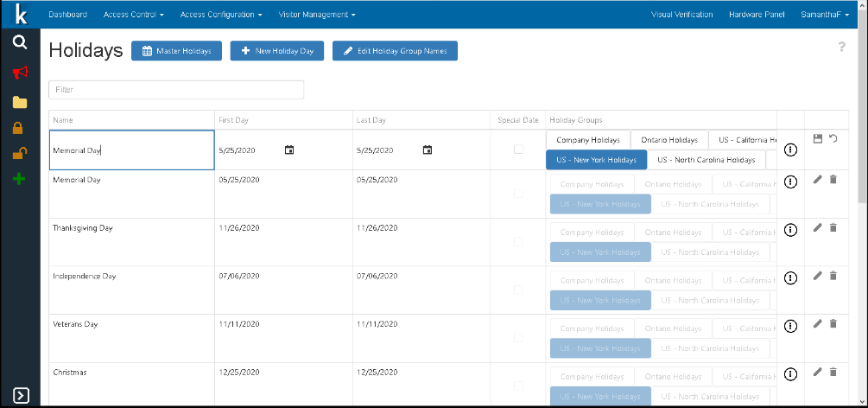Image resolution: width=868 pixels, height=408 pixels.
Task: Click the k logo in top corner
Action: [21, 15]
